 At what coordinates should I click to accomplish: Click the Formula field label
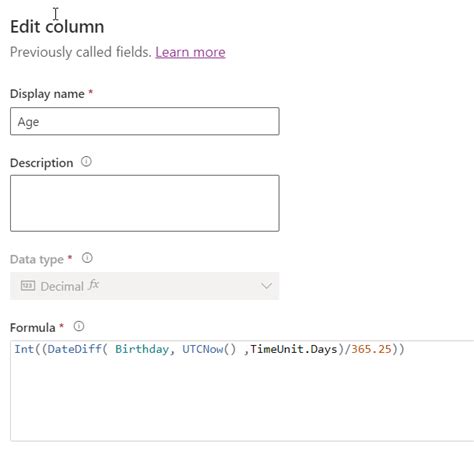pos(33,328)
